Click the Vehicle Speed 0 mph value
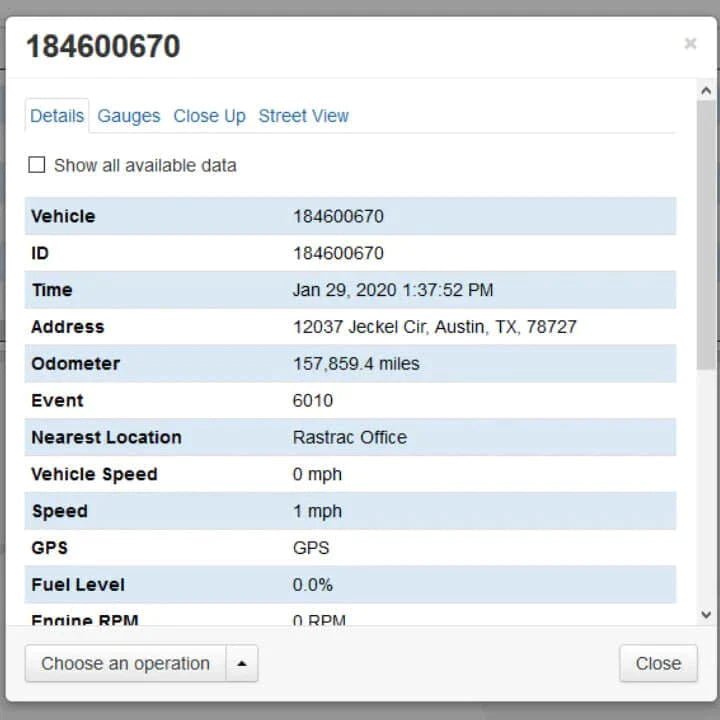The image size is (720, 720). (317, 474)
